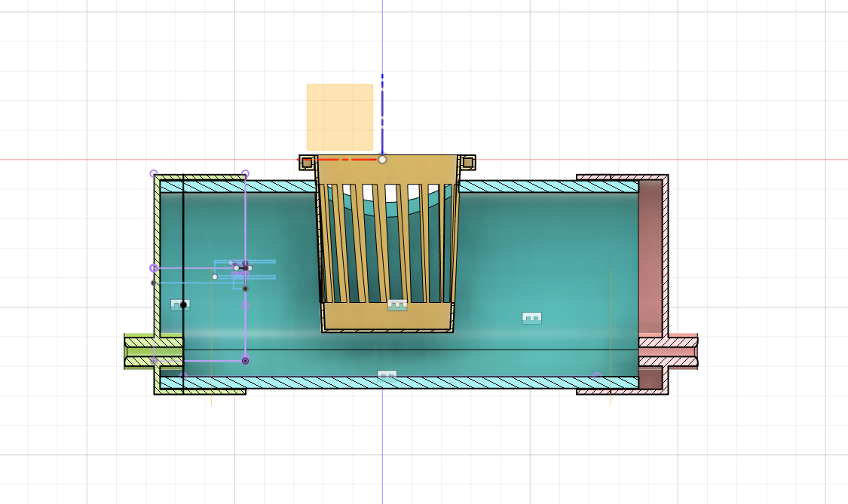848x504 pixels.
Task: Click the white sketch point near the construction geometry
Action: 215,276
